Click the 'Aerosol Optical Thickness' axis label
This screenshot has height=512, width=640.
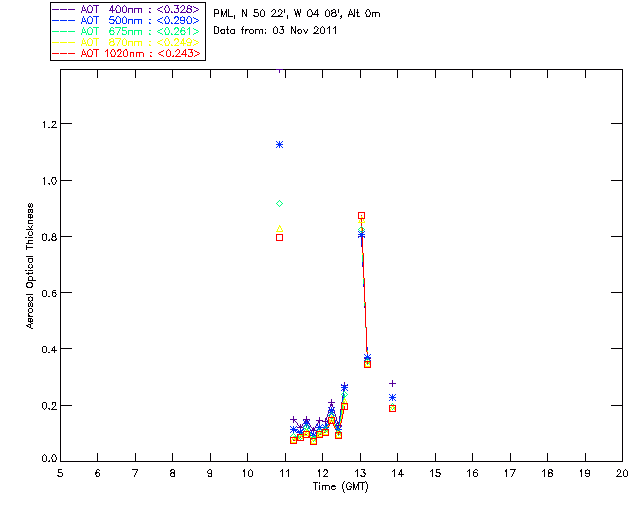click(x=30, y=266)
